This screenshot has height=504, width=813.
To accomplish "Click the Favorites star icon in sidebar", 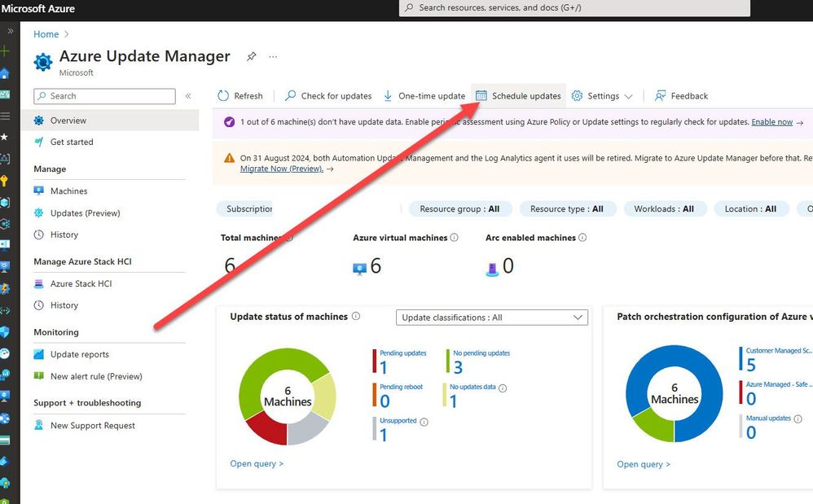I will (4, 137).
